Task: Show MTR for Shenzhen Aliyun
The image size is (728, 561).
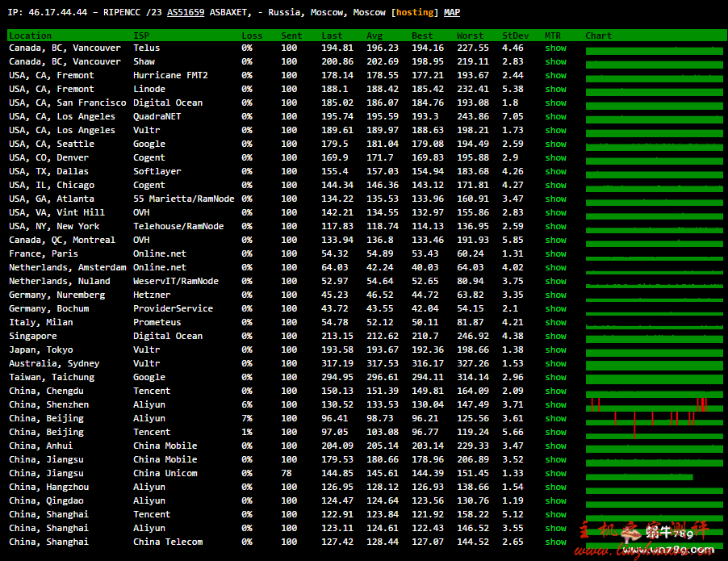Action: pos(555,404)
